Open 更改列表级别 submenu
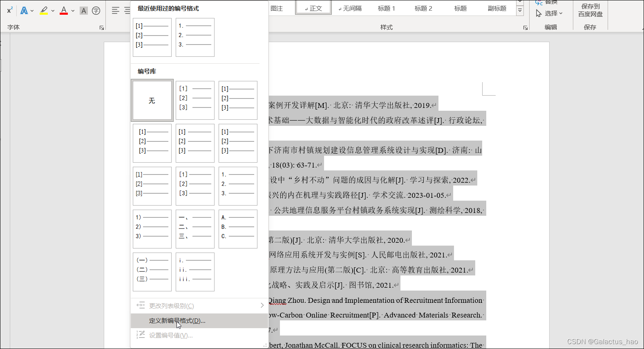The width and height of the screenshot is (644, 349). click(199, 306)
